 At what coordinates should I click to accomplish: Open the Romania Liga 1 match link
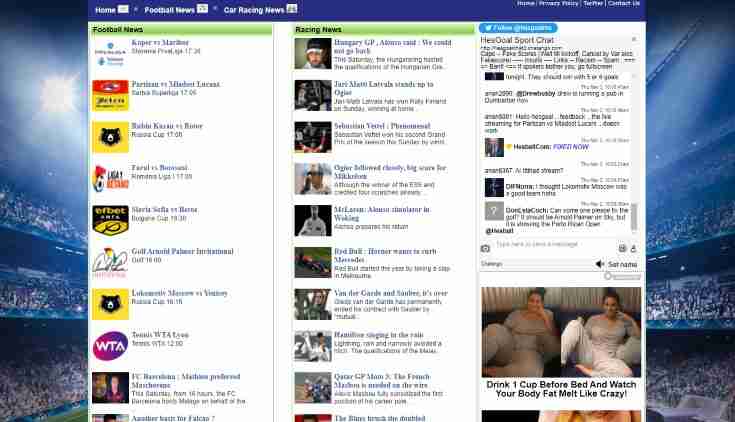pyautogui.click(x=159, y=167)
